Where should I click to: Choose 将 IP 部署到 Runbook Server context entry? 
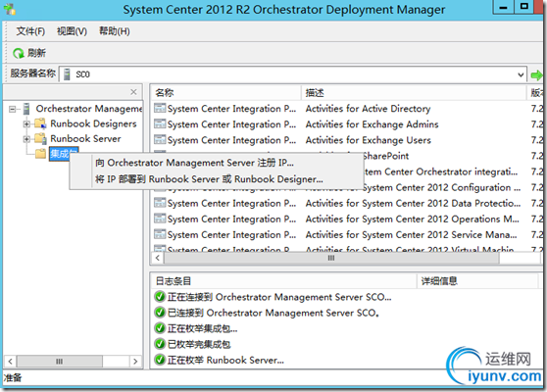(x=209, y=179)
